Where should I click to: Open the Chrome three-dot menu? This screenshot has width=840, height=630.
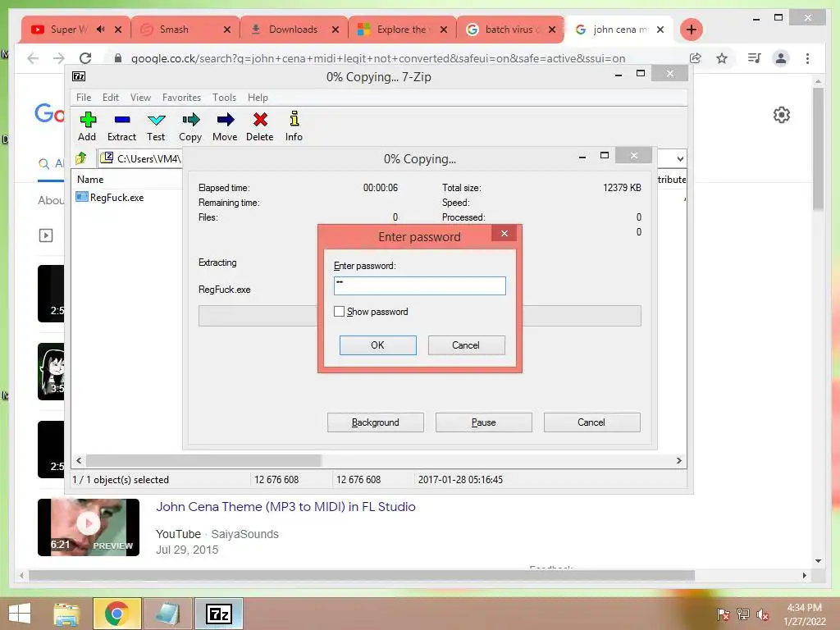click(807, 58)
